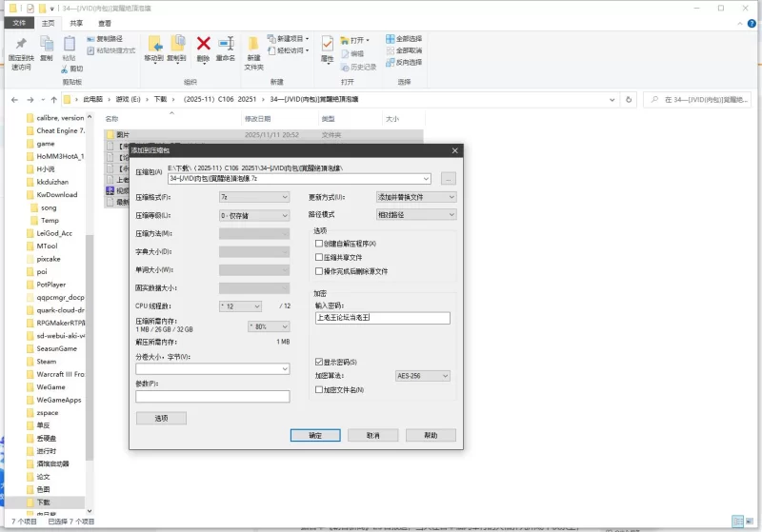This screenshot has width=762, height=532.
Task: Click the 输入密码 text field
Action: coord(381,318)
